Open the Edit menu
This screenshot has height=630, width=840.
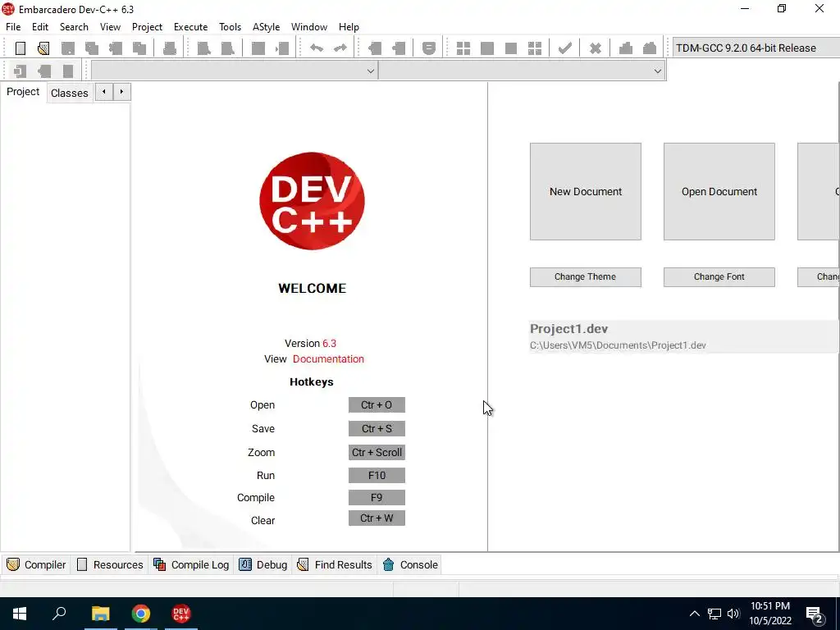click(x=40, y=27)
